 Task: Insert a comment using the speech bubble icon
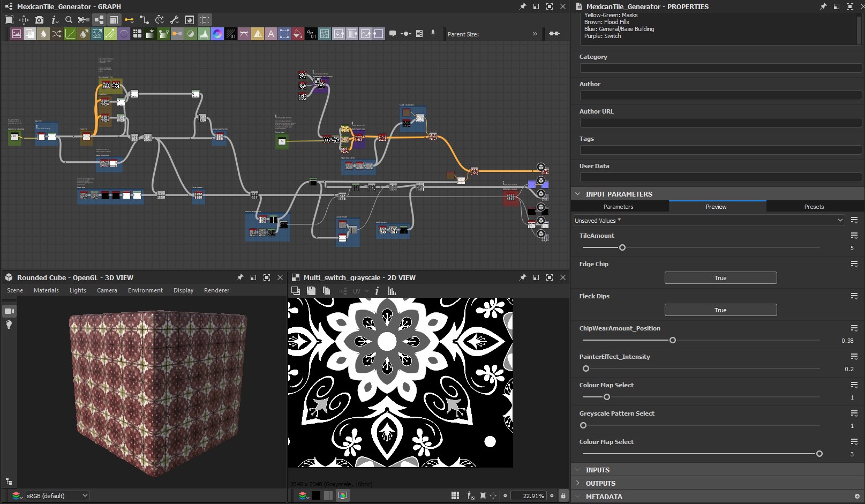pos(393,34)
